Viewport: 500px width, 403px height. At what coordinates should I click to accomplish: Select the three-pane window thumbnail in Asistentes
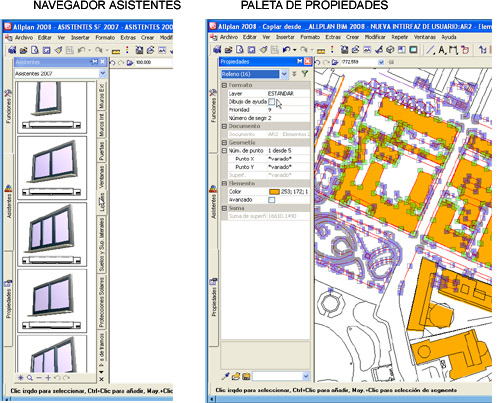tap(52, 234)
